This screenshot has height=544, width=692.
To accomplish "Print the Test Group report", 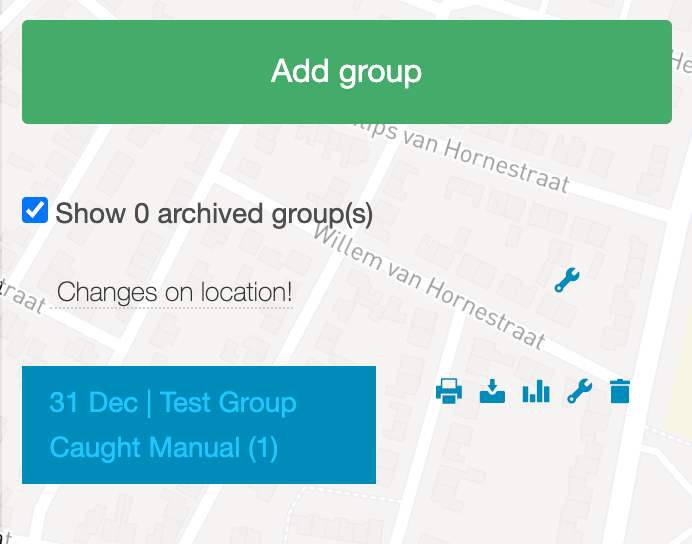I will pos(449,392).
